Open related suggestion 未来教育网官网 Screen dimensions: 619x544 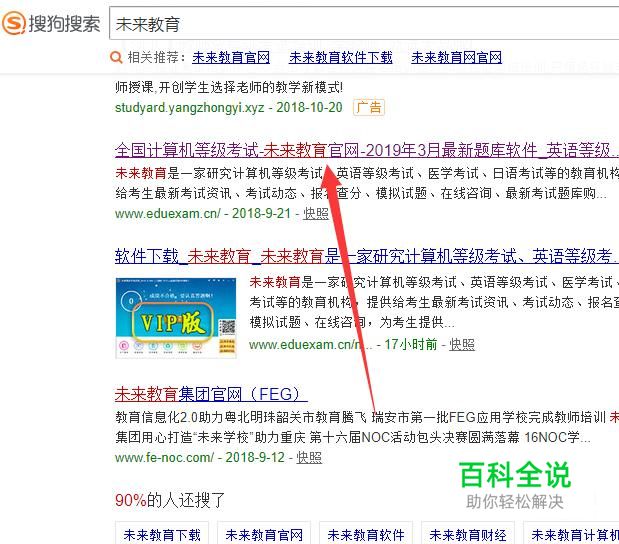(456, 58)
